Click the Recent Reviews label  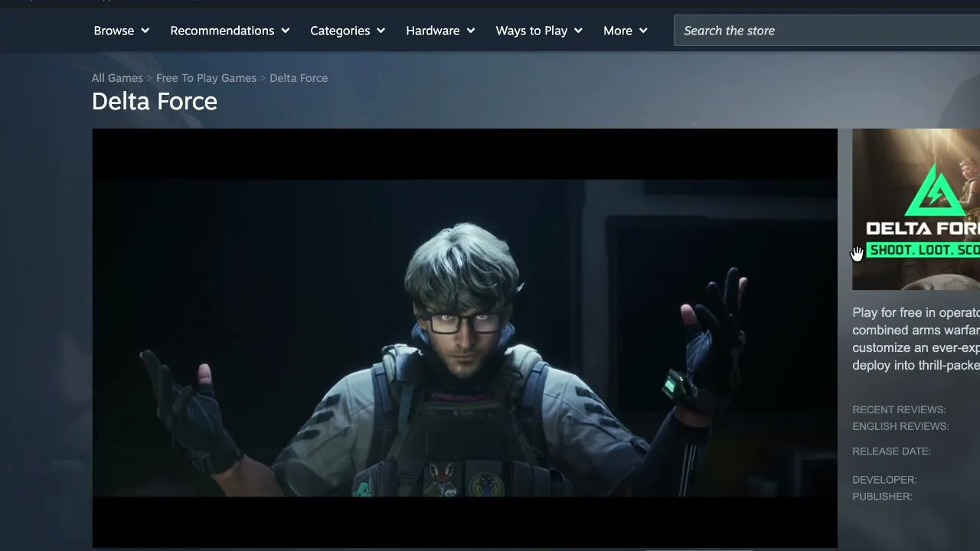[x=899, y=409]
